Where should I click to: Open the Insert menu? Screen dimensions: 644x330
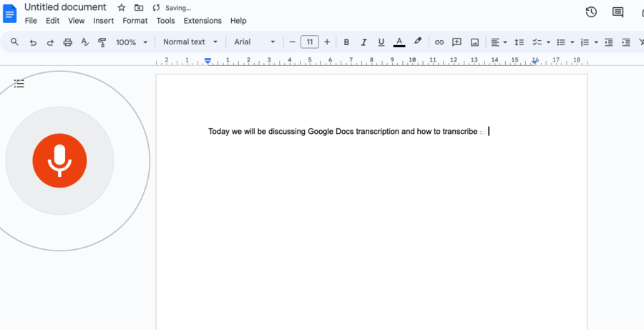pos(104,21)
